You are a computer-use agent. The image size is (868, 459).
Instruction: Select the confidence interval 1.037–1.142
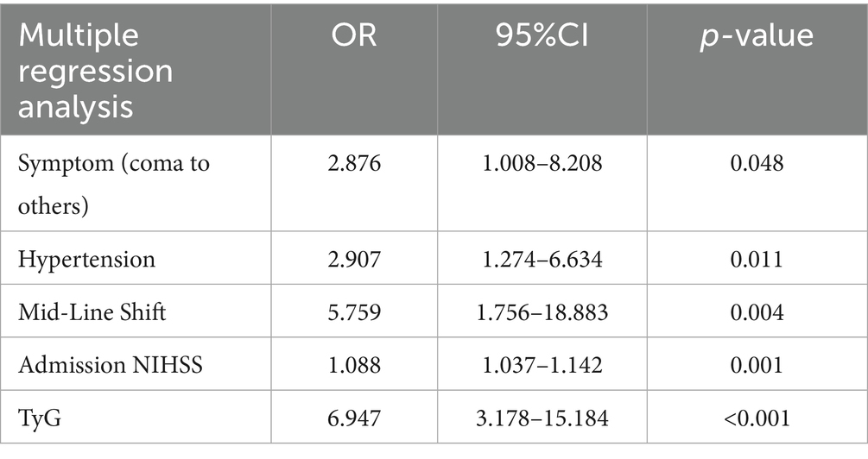coord(542,364)
